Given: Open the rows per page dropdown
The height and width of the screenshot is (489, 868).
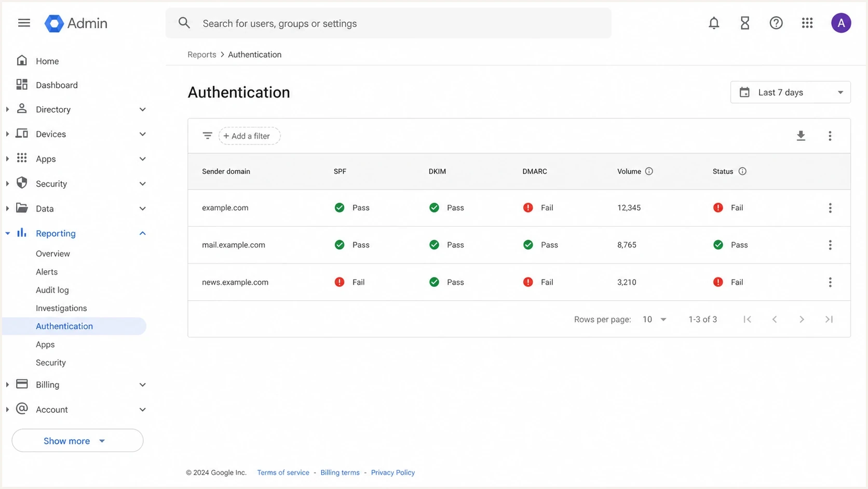Looking at the screenshot, I should coord(654,319).
